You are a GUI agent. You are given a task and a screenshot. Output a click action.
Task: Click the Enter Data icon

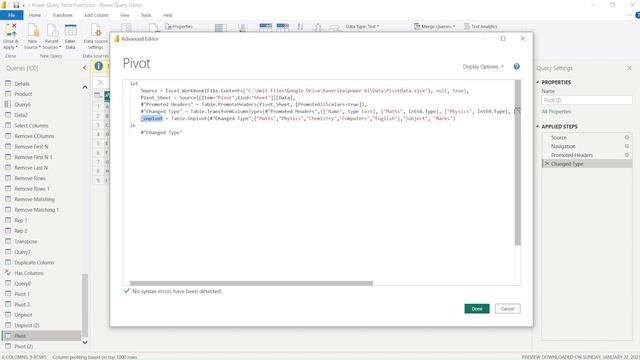coord(71,30)
